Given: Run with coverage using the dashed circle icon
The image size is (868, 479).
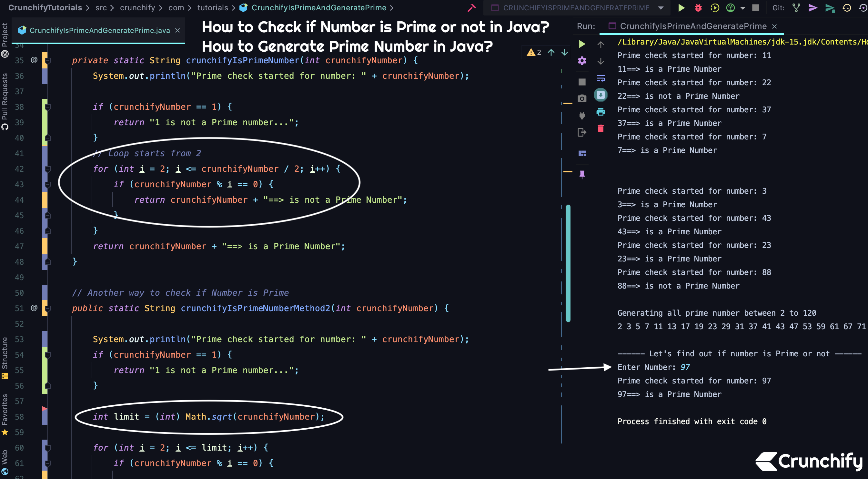Looking at the screenshot, I should click(715, 8).
